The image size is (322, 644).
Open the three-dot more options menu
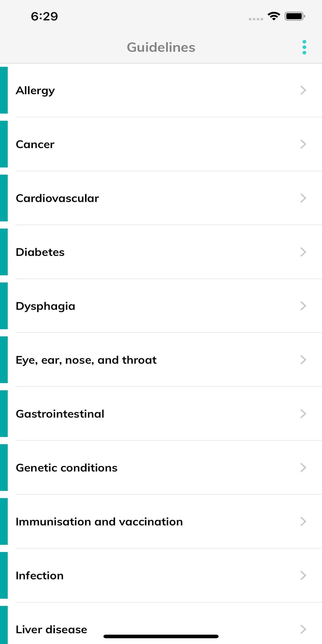pyautogui.click(x=304, y=47)
